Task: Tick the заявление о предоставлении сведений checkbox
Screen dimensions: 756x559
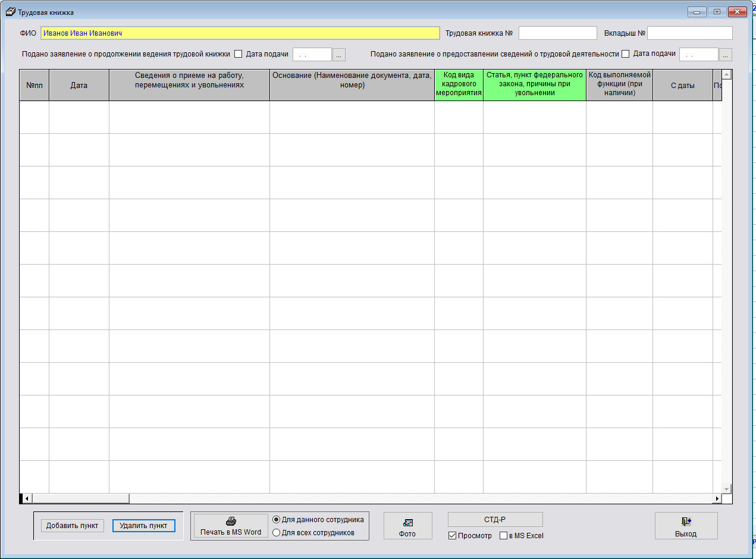Action: click(x=625, y=54)
